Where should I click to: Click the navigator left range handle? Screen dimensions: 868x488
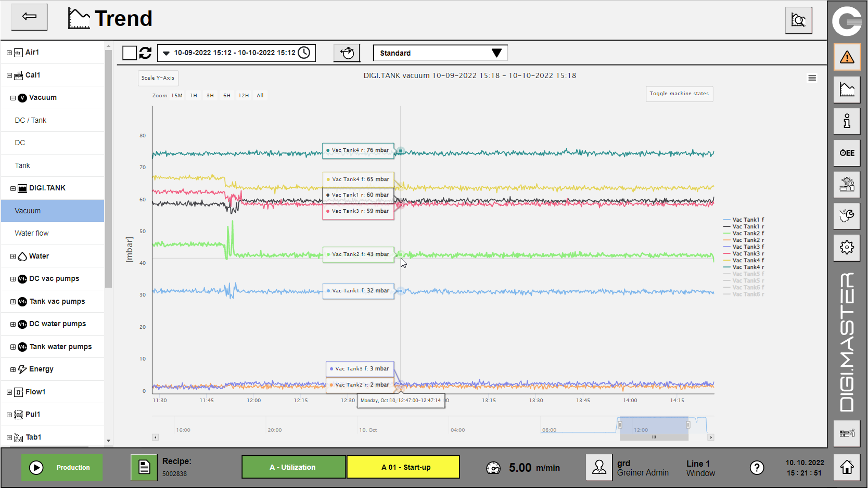tap(620, 425)
